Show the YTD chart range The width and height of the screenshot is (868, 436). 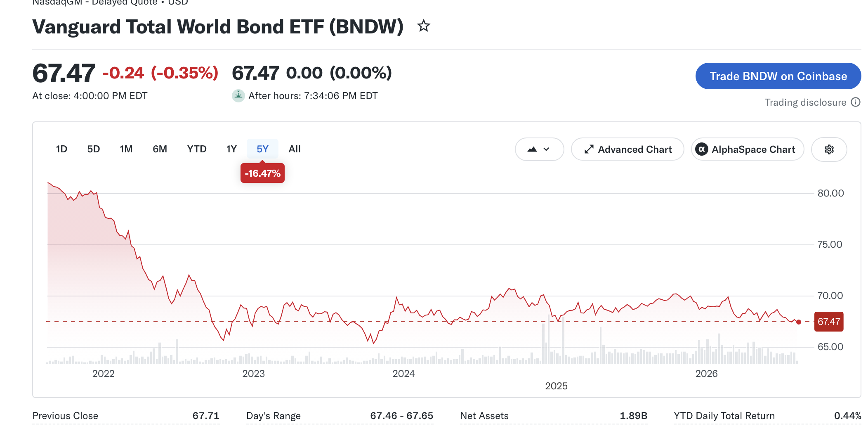click(x=197, y=149)
